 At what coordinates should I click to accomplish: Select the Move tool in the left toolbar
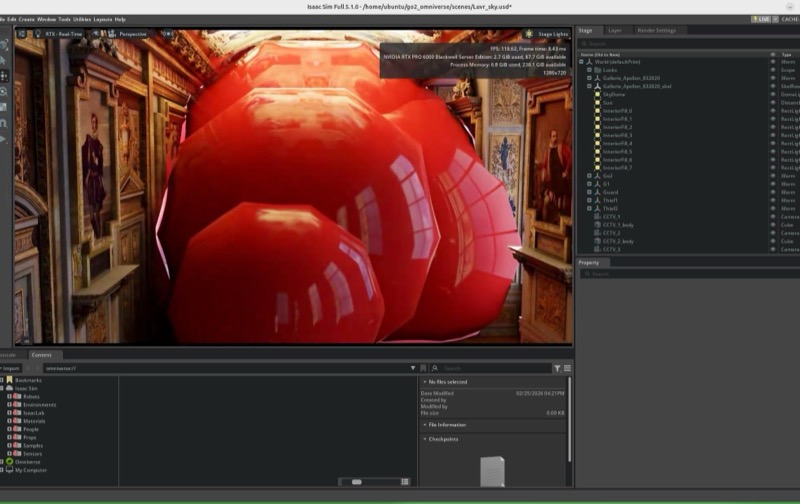[x=4, y=76]
